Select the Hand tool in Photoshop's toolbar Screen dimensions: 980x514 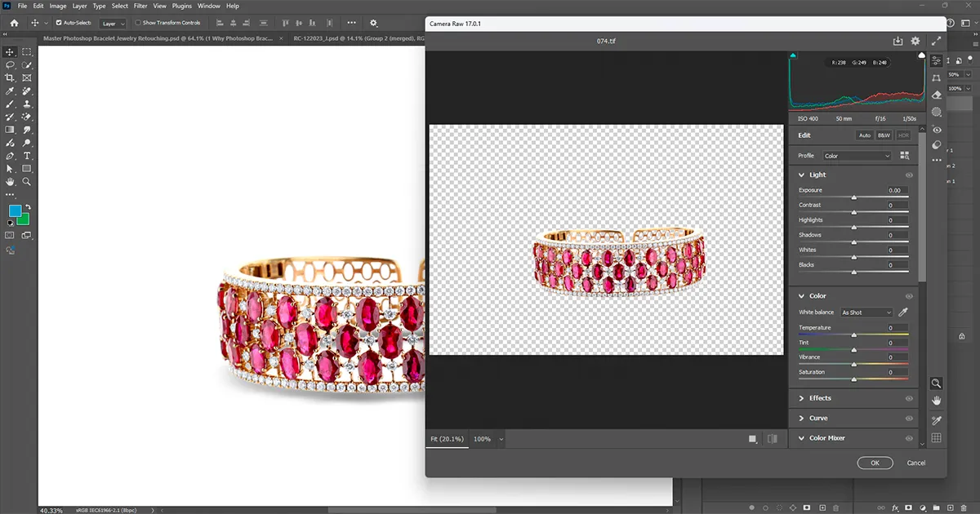10,181
